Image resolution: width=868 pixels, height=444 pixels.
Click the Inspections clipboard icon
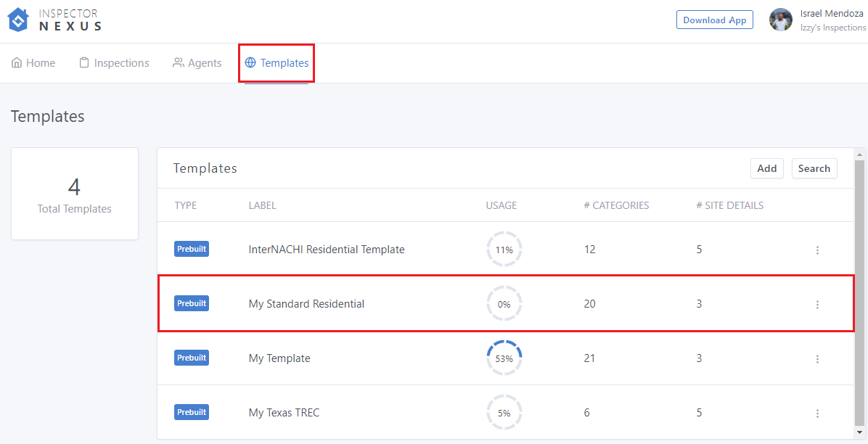point(85,63)
